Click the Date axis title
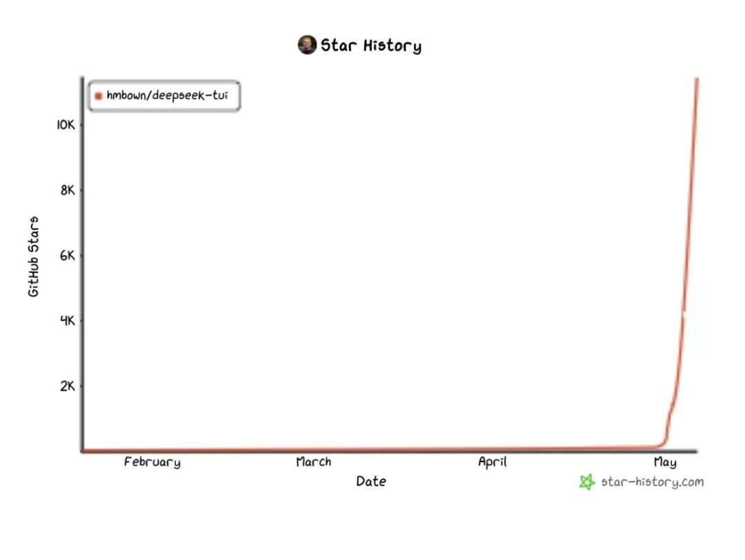 [x=371, y=481]
